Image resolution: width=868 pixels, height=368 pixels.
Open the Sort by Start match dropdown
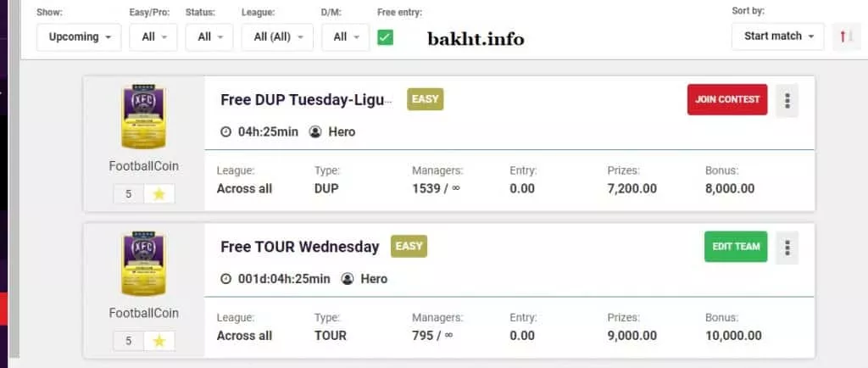(x=777, y=36)
